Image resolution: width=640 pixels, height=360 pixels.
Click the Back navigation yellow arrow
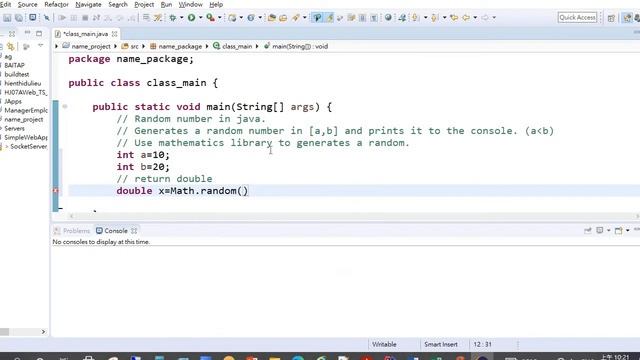click(466, 18)
